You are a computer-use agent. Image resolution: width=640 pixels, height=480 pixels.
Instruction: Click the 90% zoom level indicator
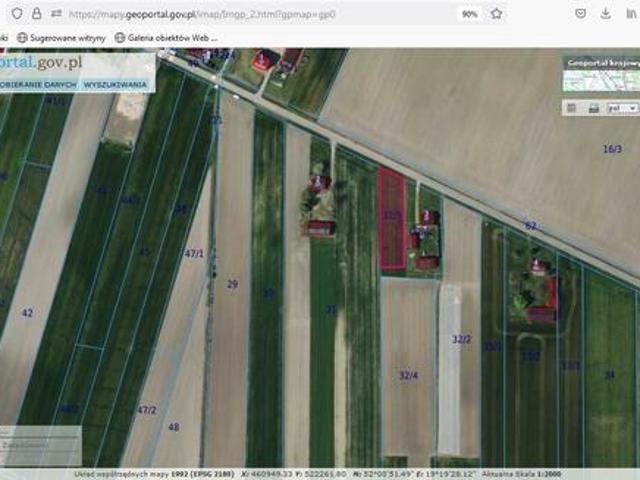pos(469,14)
